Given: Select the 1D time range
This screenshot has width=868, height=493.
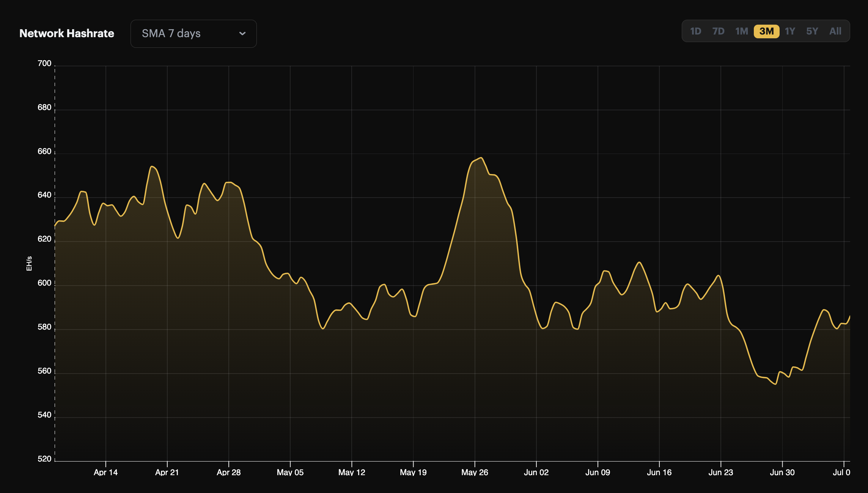Looking at the screenshot, I should point(696,31).
